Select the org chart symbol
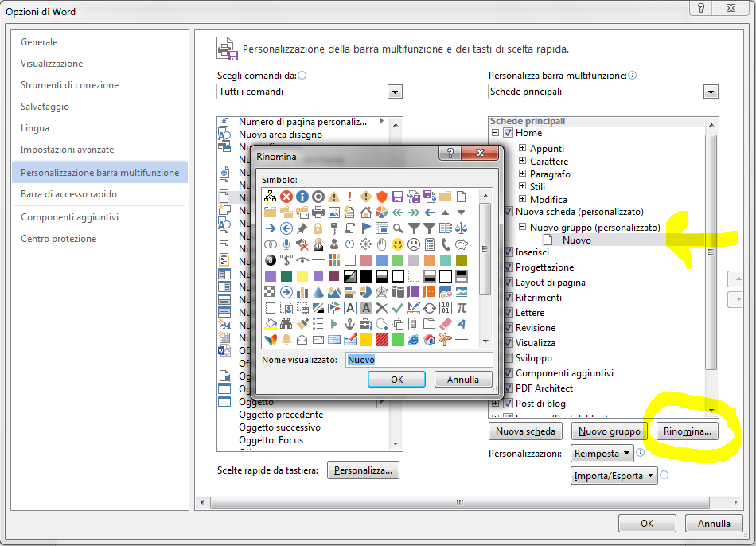Image resolution: width=756 pixels, height=546 pixels. (x=271, y=197)
